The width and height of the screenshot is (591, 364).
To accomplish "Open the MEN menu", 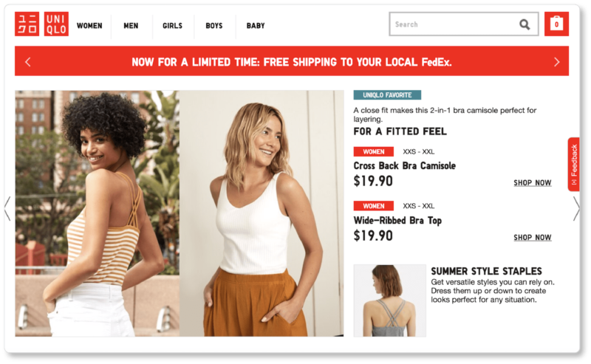I will [x=131, y=26].
